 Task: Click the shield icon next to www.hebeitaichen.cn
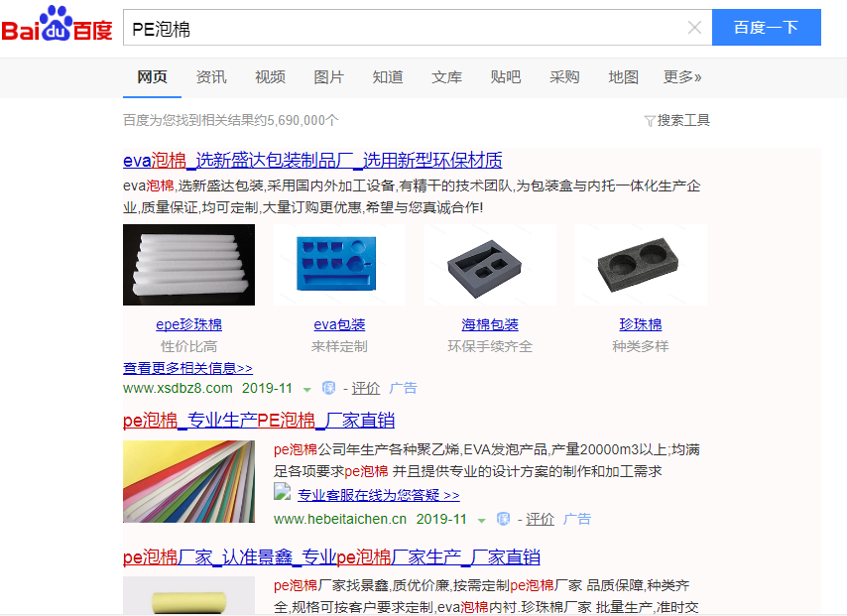503,519
